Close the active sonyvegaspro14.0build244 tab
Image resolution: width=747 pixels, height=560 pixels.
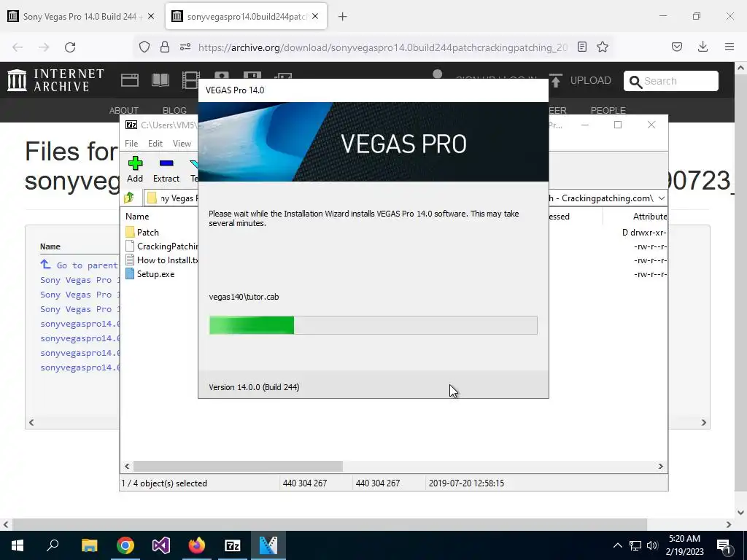[x=315, y=16]
